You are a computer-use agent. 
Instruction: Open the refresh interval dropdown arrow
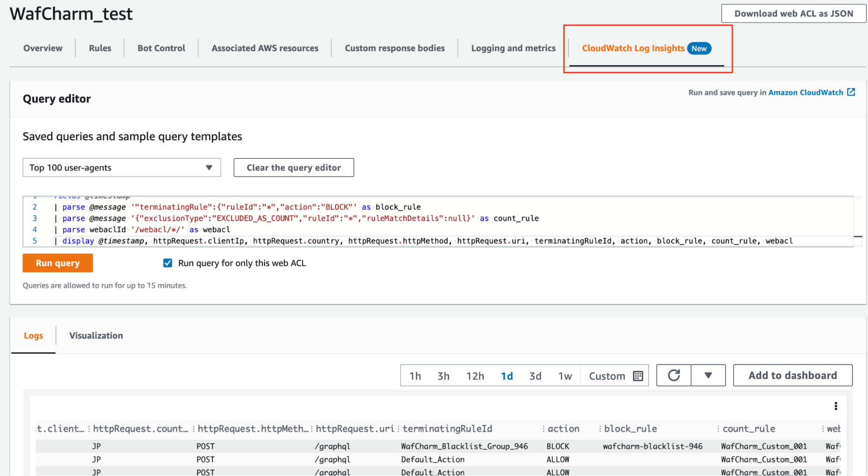(x=708, y=375)
